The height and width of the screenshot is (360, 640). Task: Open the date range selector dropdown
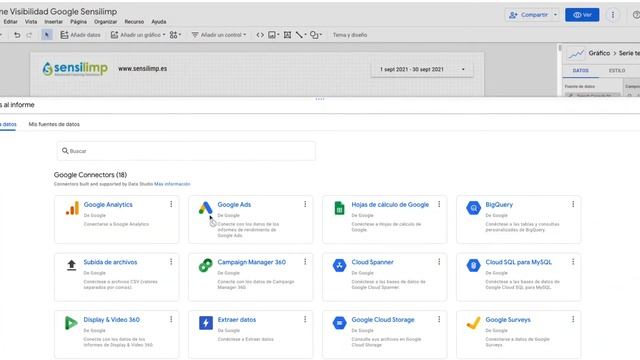coord(422,69)
